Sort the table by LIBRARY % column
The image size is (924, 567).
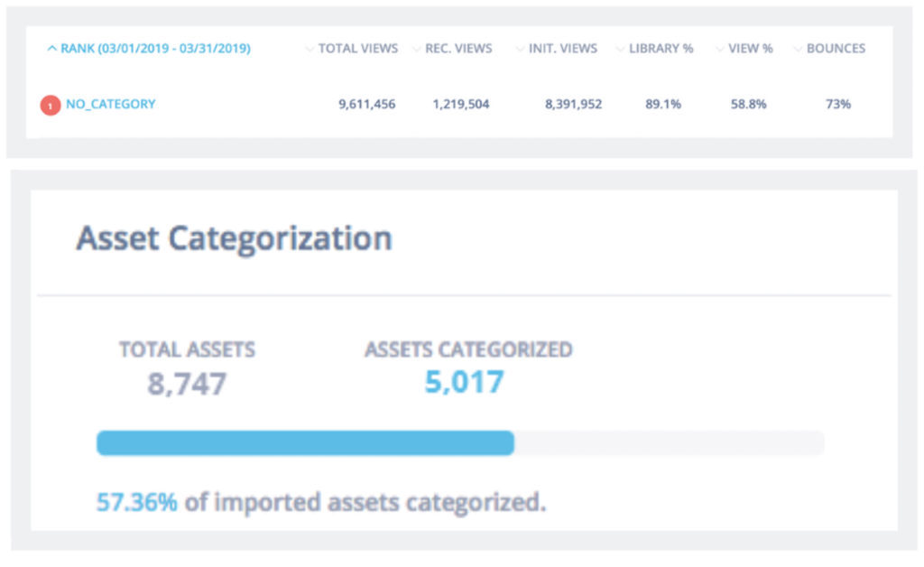[655, 49]
